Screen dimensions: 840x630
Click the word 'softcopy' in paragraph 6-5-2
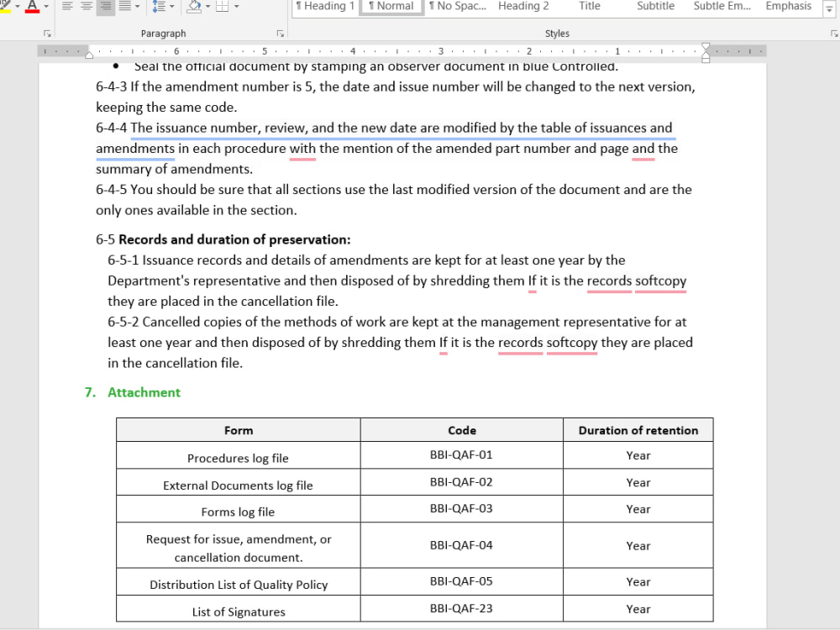coord(571,343)
